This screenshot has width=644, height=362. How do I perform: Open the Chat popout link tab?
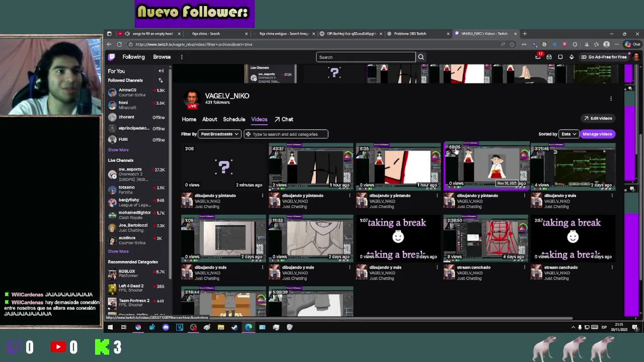coord(284,119)
